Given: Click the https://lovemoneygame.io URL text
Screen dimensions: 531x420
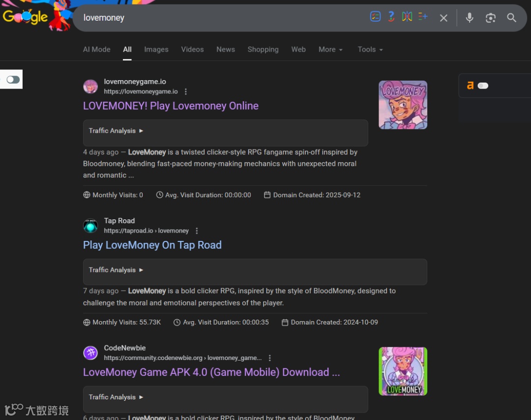Looking at the screenshot, I should [141, 91].
